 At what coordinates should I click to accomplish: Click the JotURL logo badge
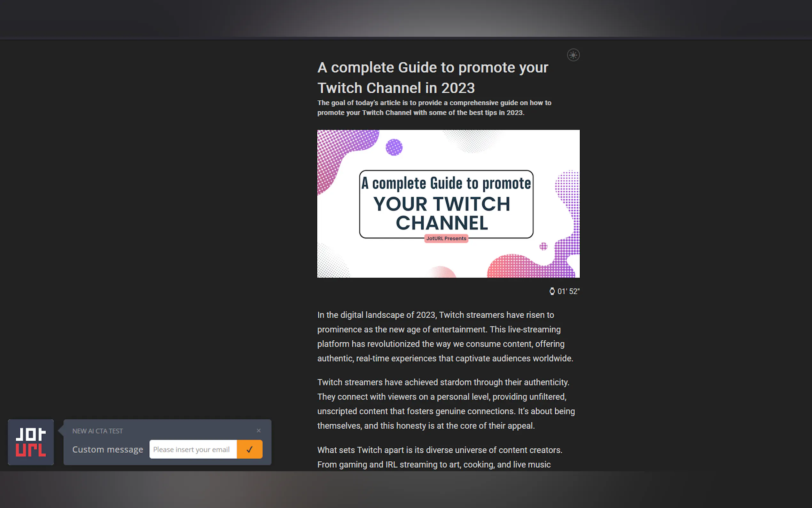pos(31,442)
